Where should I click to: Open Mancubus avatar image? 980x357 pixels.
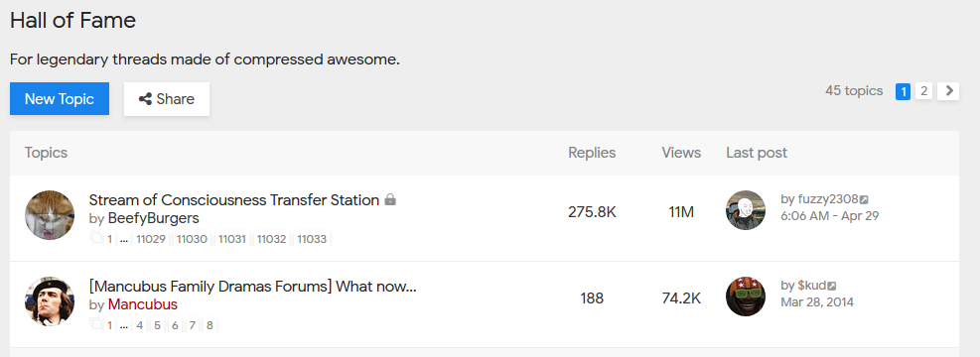pyautogui.click(x=50, y=300)
